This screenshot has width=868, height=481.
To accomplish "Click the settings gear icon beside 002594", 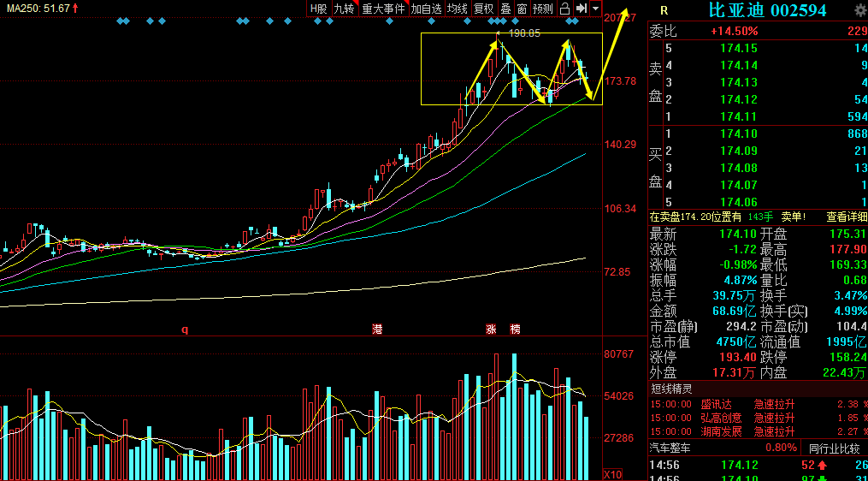I will tap(859, 10).
